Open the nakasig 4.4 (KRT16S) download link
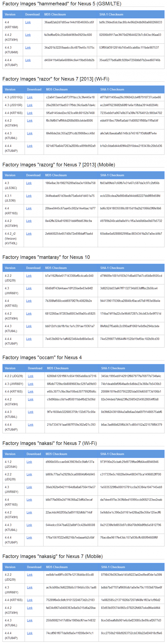Screen dimensions: 167x644 click(30, 600)
